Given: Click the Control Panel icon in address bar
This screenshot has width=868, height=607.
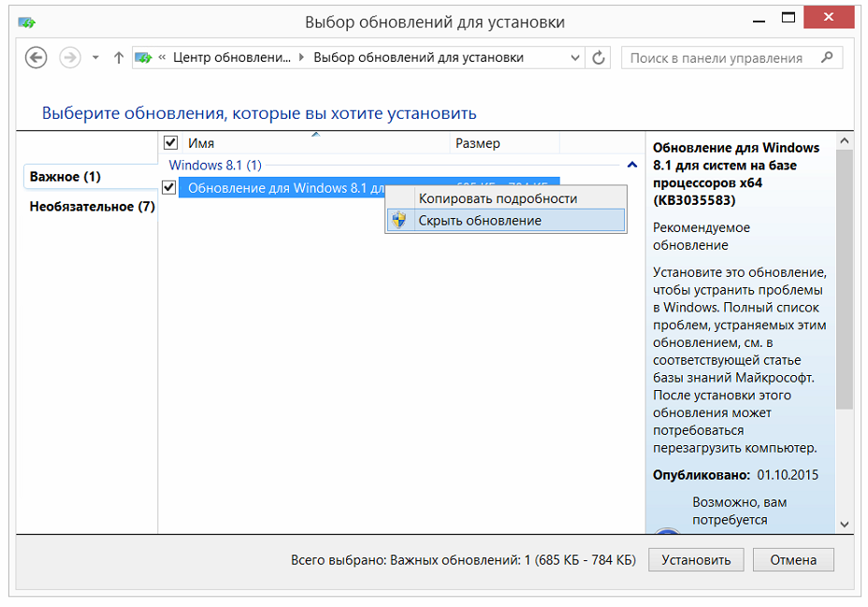Looking at the screenshot, I should click(143, 58).
